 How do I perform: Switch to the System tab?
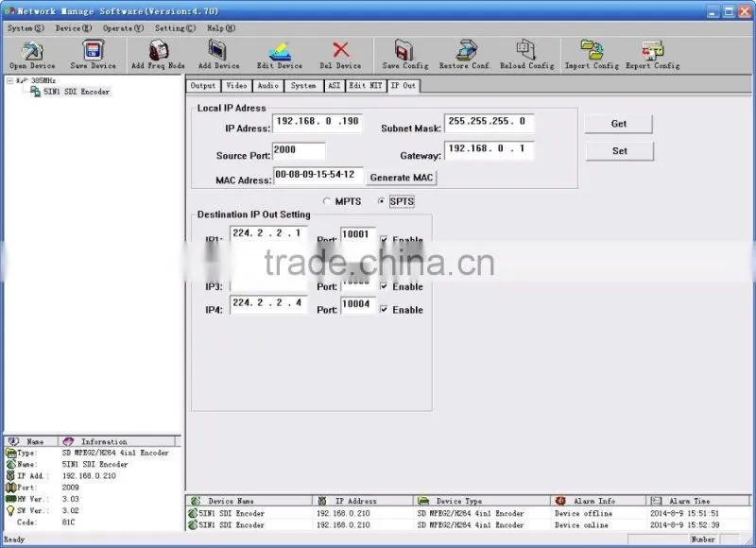(x=303, y=86)
